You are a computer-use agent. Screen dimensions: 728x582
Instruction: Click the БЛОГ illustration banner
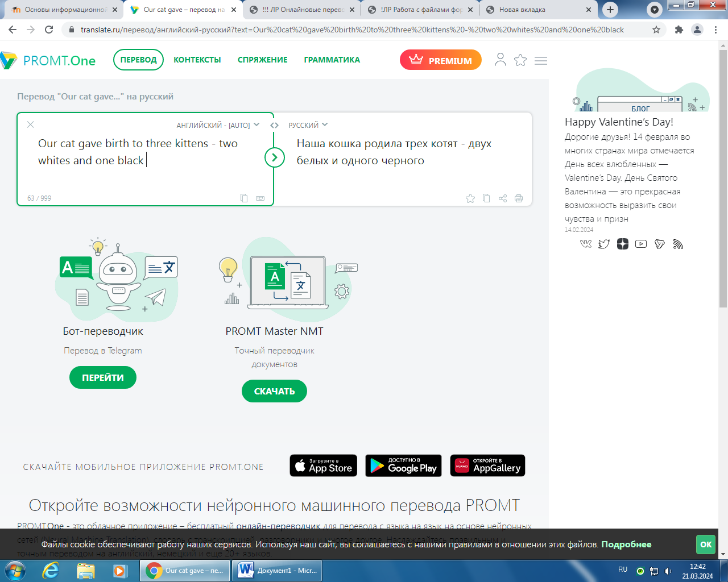pyautogui.click(x=642, y=91)
